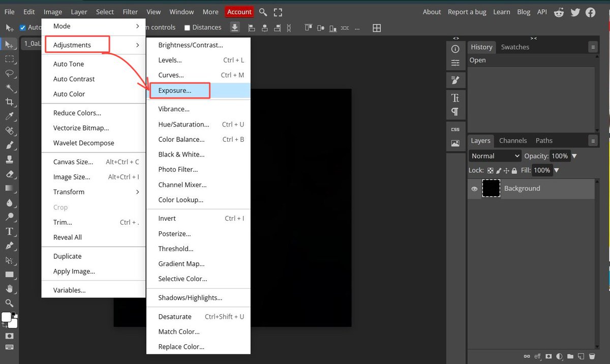Screen dimensions: 610x364
Task: Open the Twitter link icon
Action: click(x=575, y=12)
